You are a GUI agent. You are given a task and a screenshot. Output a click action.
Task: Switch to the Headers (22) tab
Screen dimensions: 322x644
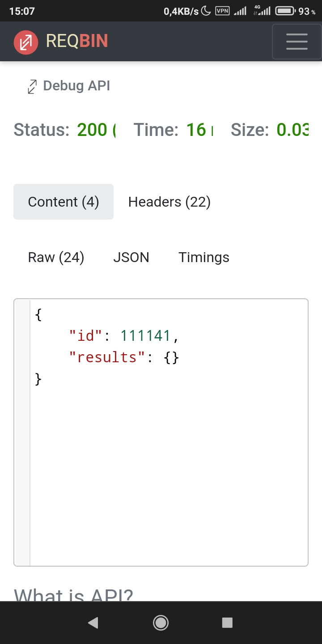[169, 202]
